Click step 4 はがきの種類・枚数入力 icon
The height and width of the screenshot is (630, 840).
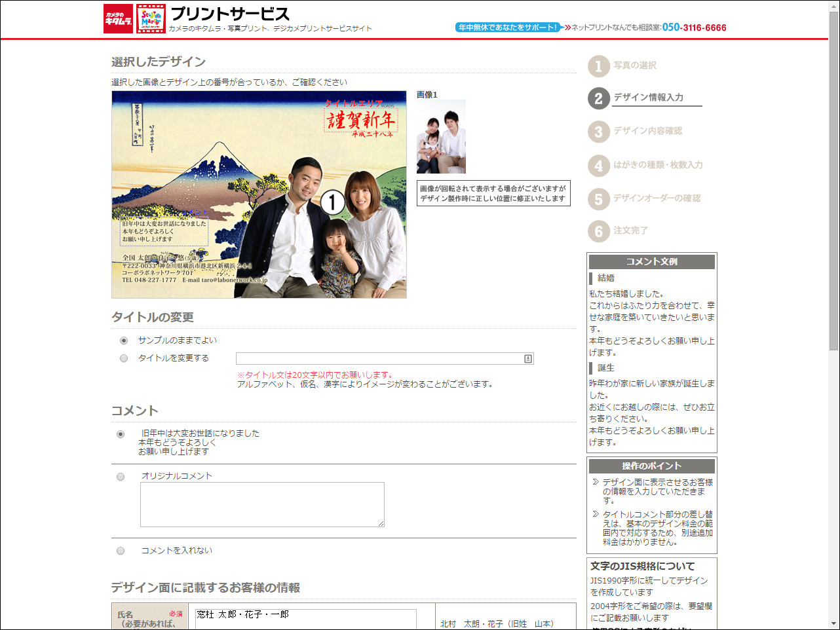click(599, 165)
